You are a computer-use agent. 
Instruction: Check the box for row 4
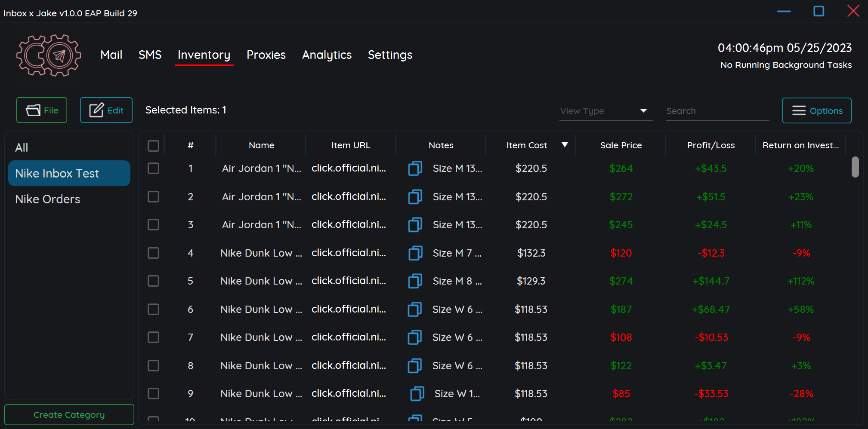(x=153, y=253)
